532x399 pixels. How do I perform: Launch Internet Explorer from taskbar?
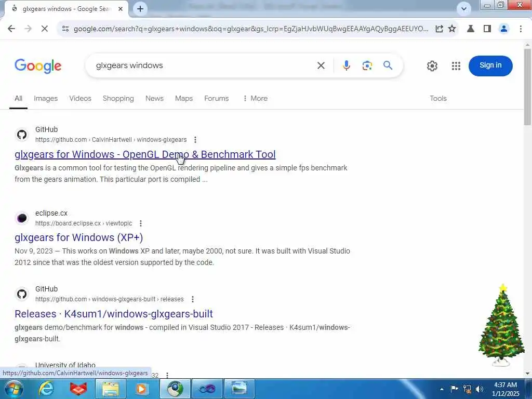(x=46, y=389)
